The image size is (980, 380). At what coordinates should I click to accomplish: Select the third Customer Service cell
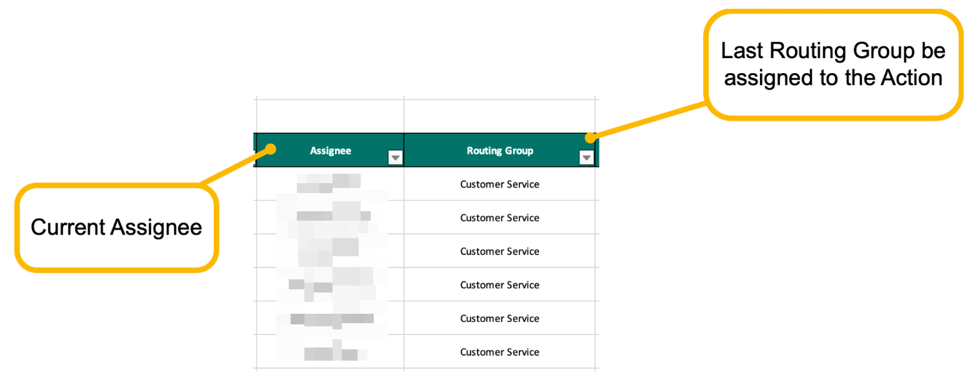pos(499,251)
